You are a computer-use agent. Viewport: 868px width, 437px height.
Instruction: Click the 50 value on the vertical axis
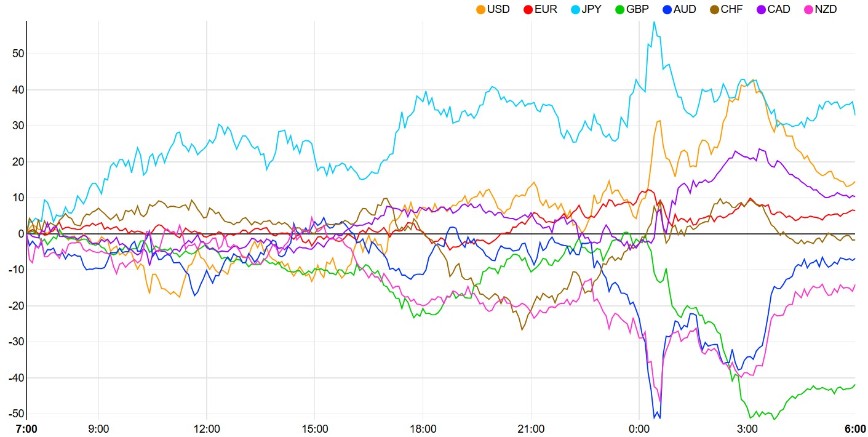18,54
